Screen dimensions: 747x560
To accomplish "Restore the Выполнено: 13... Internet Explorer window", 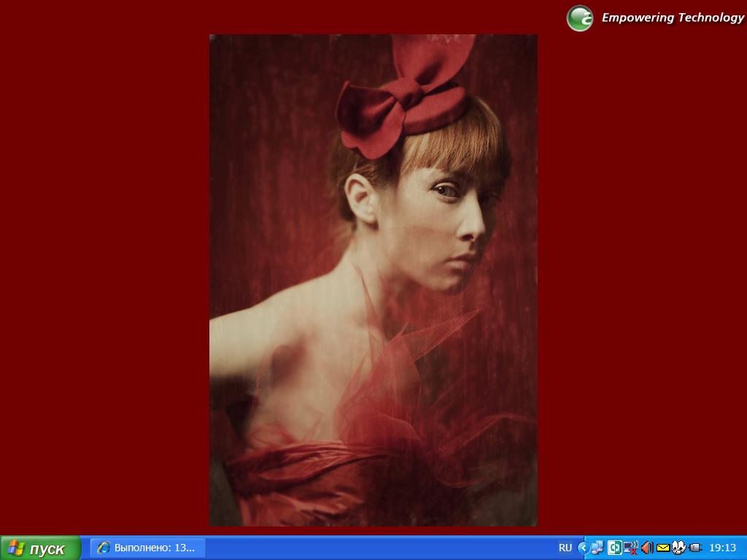I will coord(148,548).
